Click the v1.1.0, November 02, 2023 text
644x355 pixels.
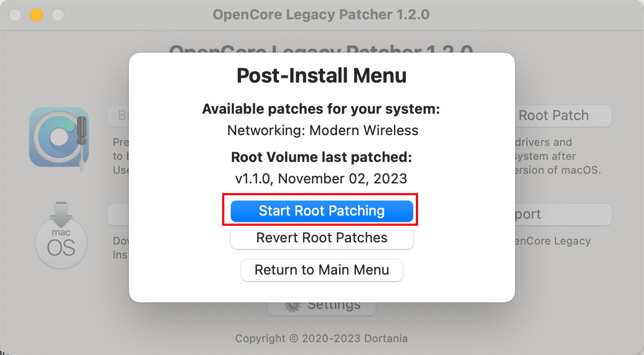(321, 178)
